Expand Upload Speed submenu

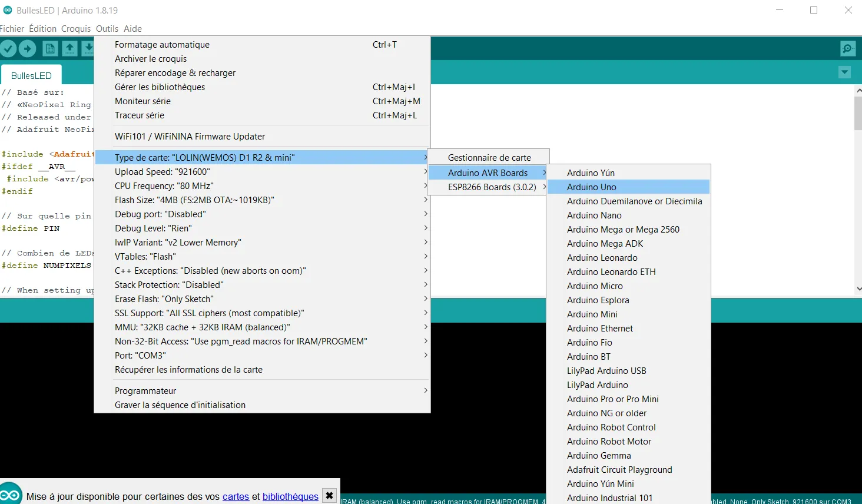(x=262, y=172)
